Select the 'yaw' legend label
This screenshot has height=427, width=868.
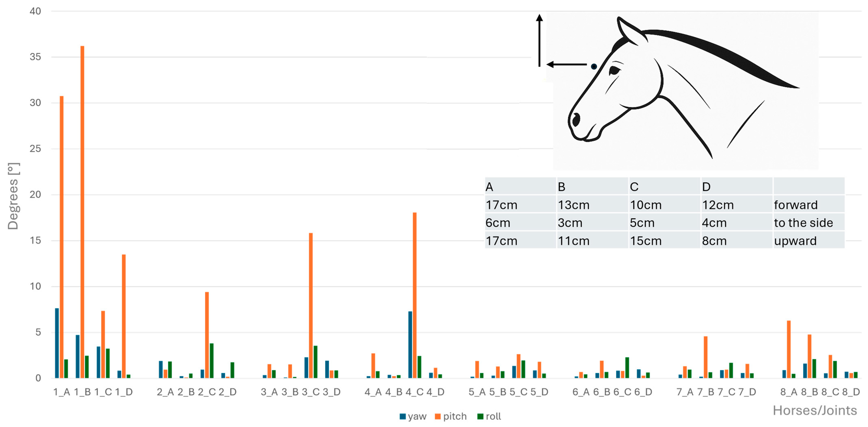(417, 416)
